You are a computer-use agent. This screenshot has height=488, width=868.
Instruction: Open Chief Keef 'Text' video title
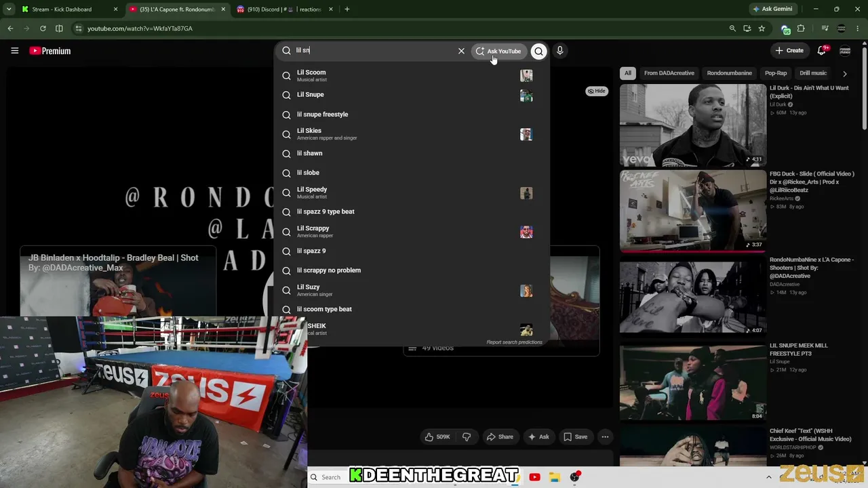[810, 435]
